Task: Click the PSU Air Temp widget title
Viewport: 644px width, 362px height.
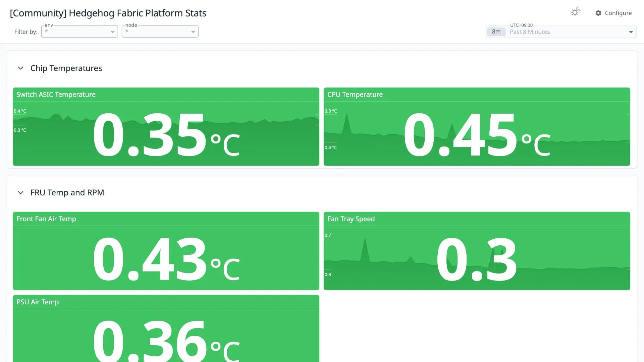Action: click(x=38, y=302)
